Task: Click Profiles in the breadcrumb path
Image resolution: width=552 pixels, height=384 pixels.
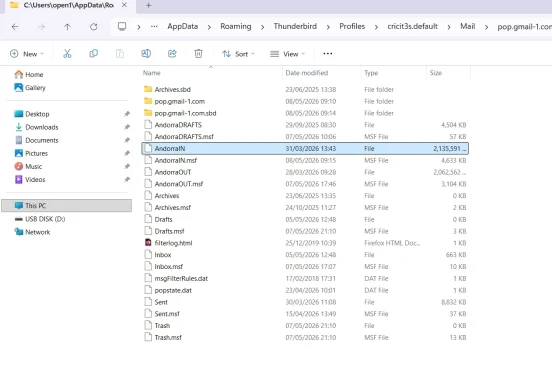Action: (352, 26)
